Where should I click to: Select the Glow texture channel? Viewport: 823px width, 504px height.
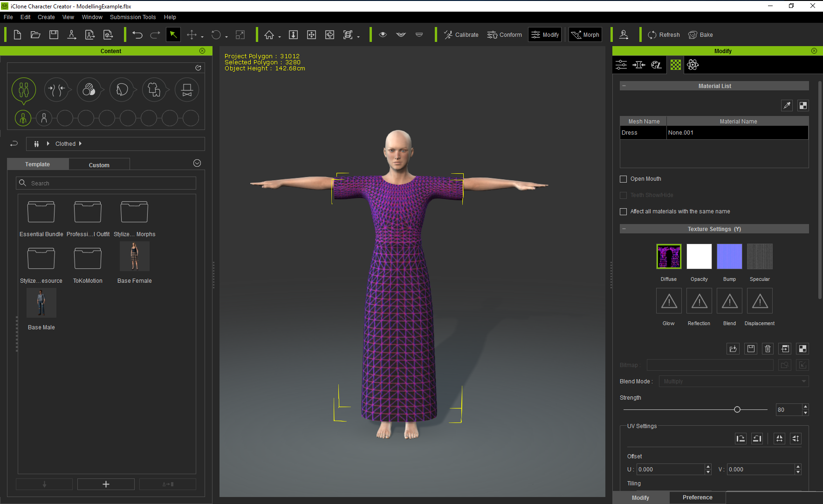click(x=669, y=301)
